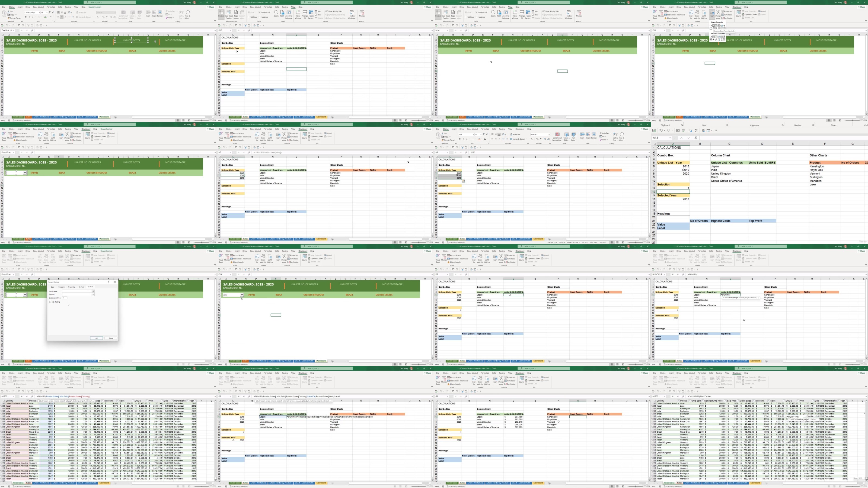
Task: Open Excel Add-ins in Form Controls window
Action: pos(697,14)
